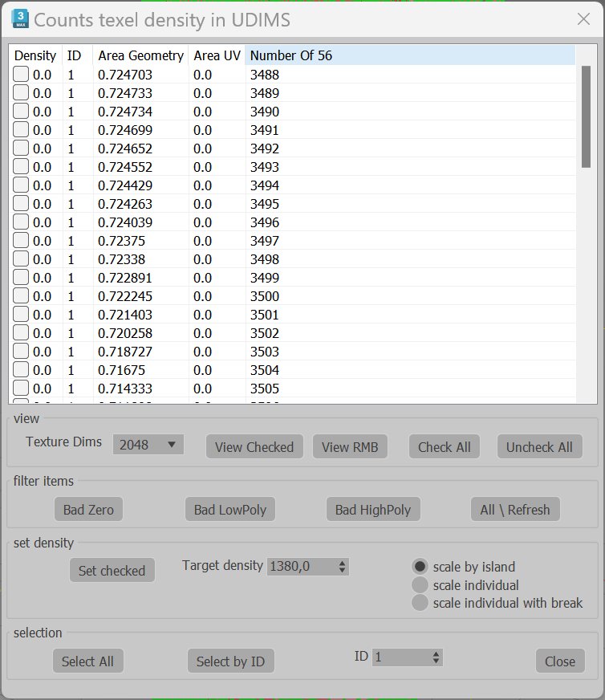Viewport: 605px width, 700px height.
Task: Click the All \ Refresh button
Action: pyautogui.click(x=515, y=510)
